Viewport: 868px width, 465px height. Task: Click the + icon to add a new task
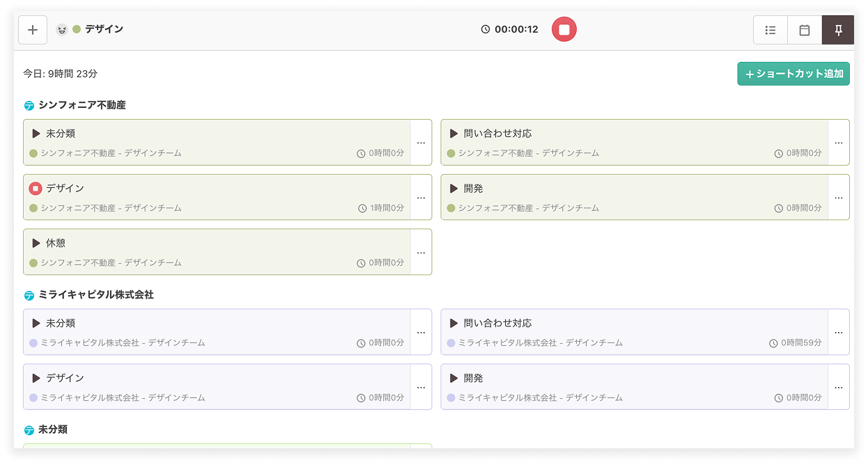(x=32, y=29)
